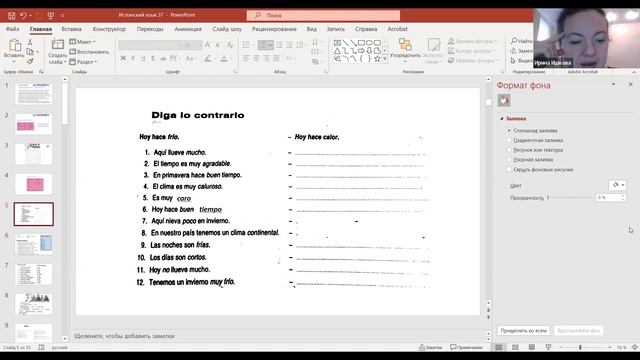Open the Цвет fill color dropdown
Screen dimensions: 640x360
618,185
